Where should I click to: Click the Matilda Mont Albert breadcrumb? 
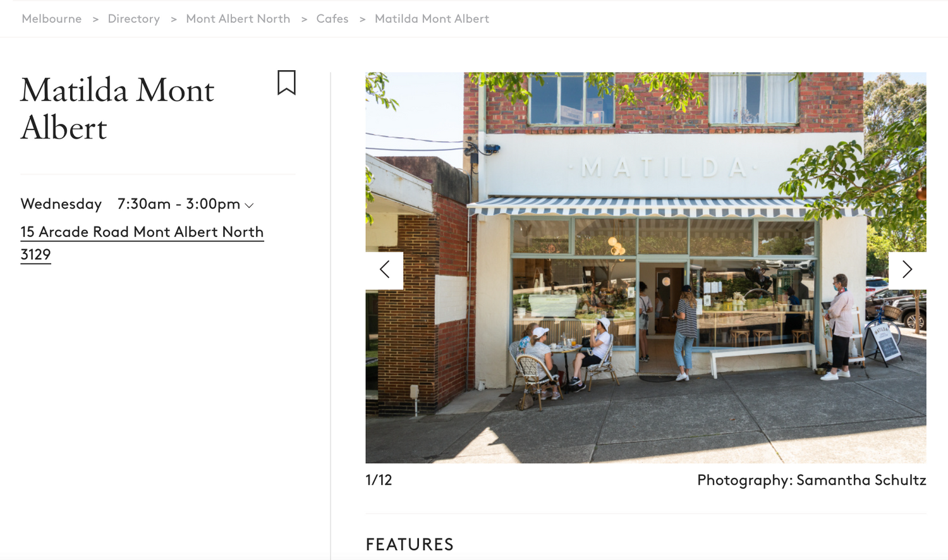[x=432, y=19]
